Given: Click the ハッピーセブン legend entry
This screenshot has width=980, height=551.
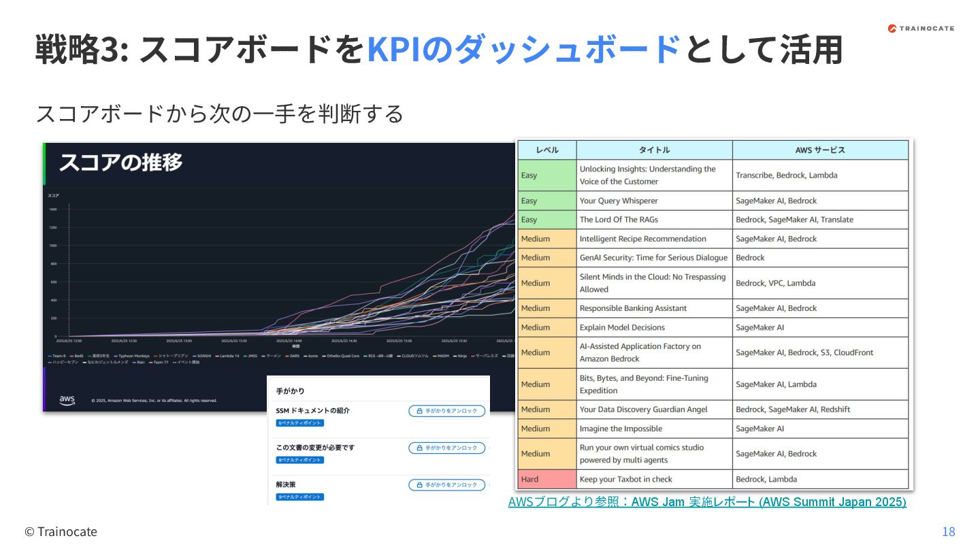Looking at the screenshot, I should [x=63, y=363].
